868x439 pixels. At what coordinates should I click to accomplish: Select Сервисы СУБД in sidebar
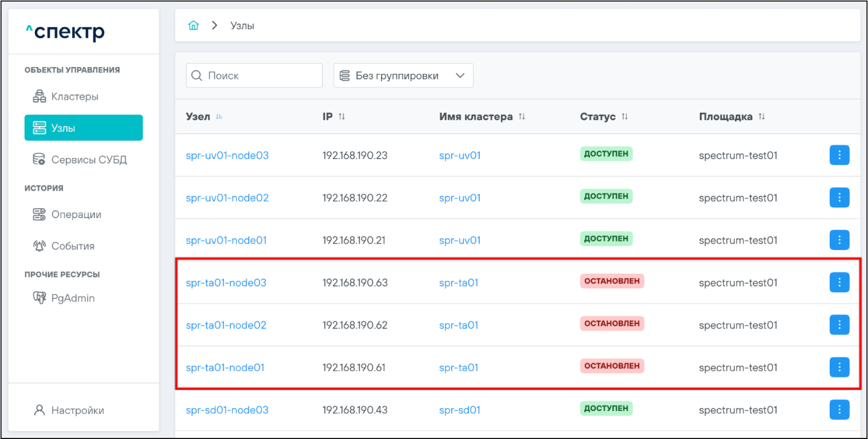pyautogui.click(x=89, y=160)
